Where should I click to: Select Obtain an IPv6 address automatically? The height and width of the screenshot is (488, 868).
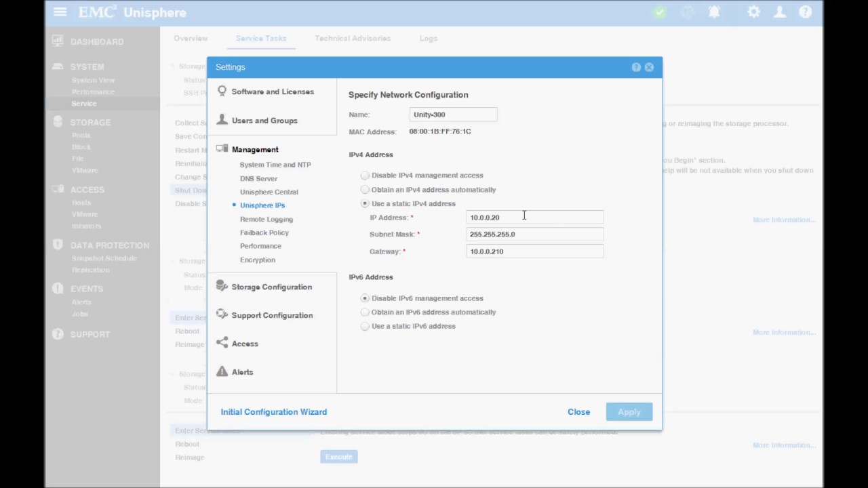(365, 312)
